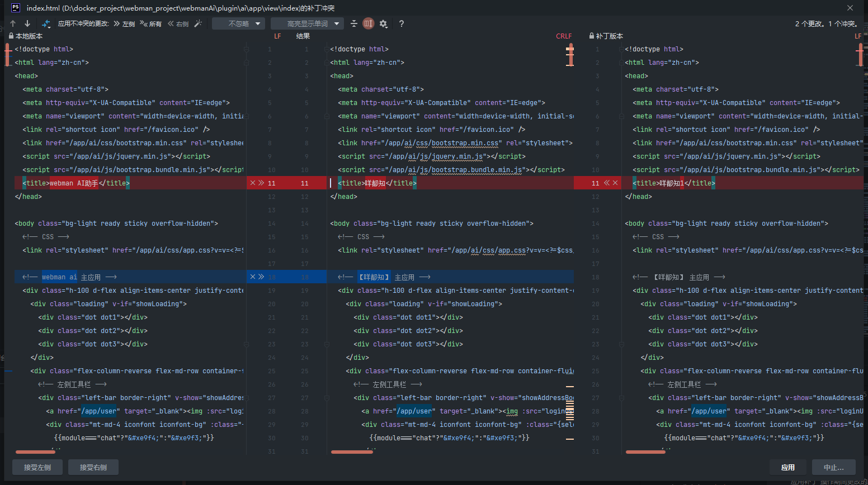The height and width of the screenshot is (485, 868).
Task: Click the PhpStorm icon in title bar
Action: pyautogui.click(x=16, y=8)
